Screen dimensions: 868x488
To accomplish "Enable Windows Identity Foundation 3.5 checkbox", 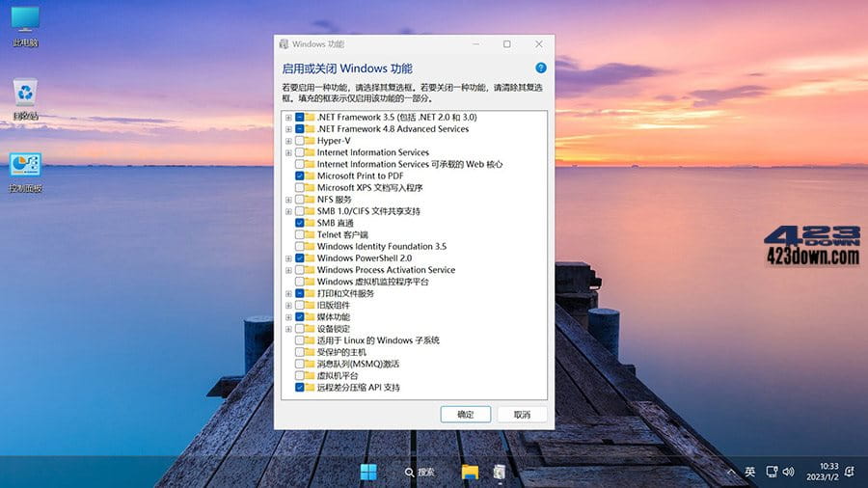I will (300, 246).
